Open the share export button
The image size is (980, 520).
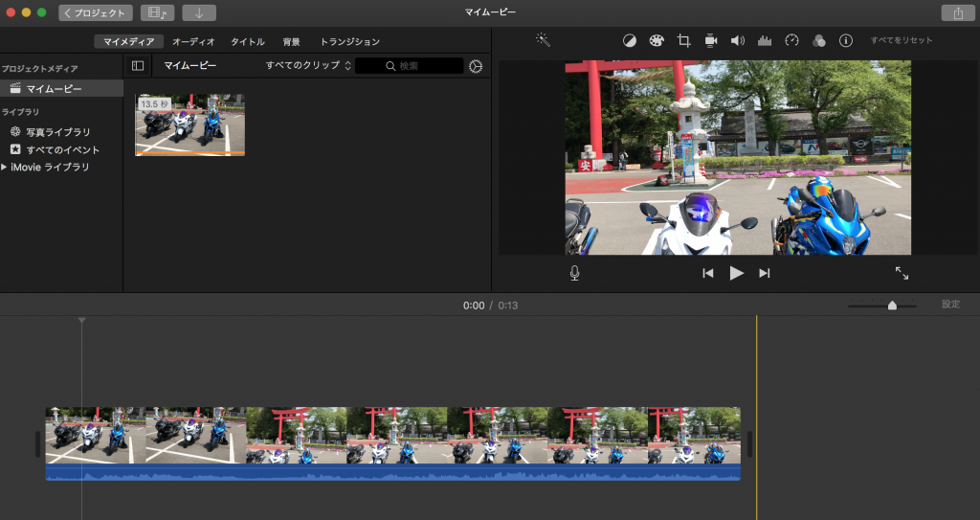click(x=957, y=12)
